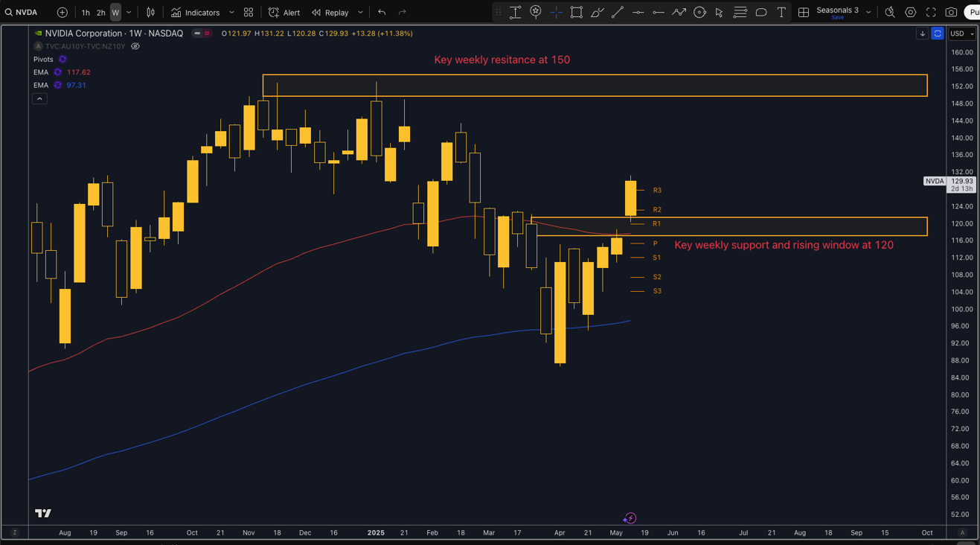Click the Publish button
The height and width of the screenshot is (545, 980).
click(x=972, y=12)
